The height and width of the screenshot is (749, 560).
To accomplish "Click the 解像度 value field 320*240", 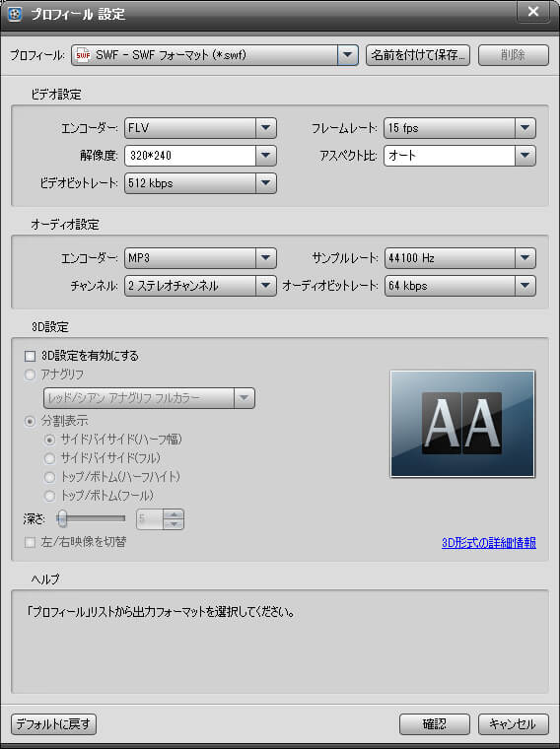I will point(190,156).
